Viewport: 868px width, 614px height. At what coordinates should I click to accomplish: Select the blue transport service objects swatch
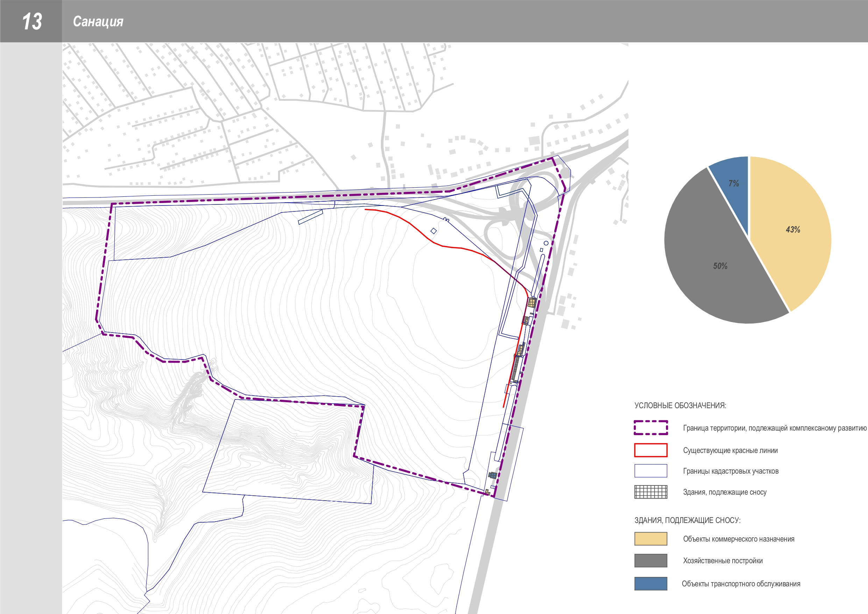[650, 583]
